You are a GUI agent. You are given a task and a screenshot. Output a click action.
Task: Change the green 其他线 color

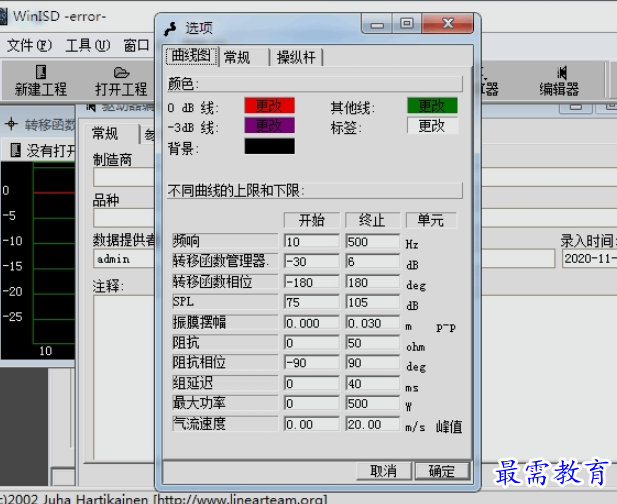pyautogui.click(x=432, y=105)
